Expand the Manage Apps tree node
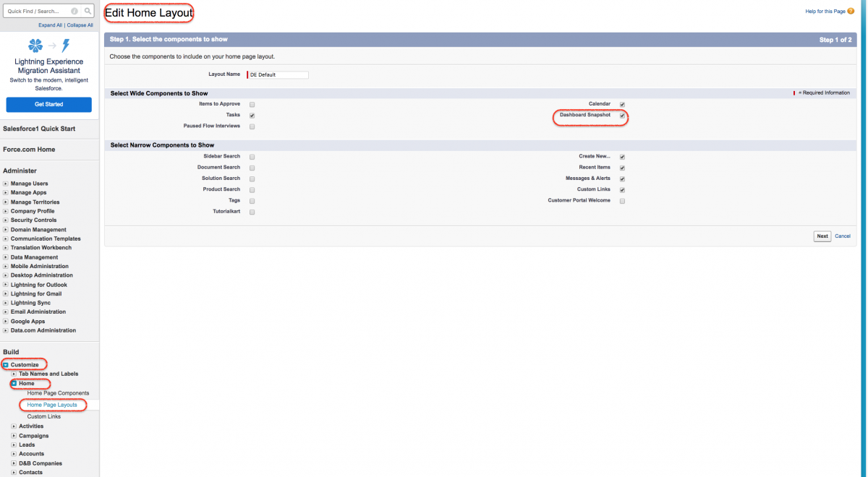Image resolution: width=868 pixels, height=477 pixels. [x=6, y=193]
